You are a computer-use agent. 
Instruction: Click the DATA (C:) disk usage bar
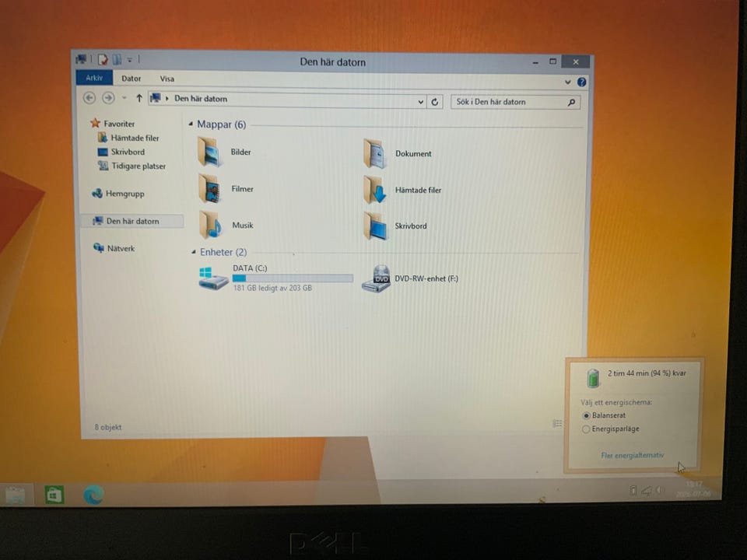click(293, 278)
